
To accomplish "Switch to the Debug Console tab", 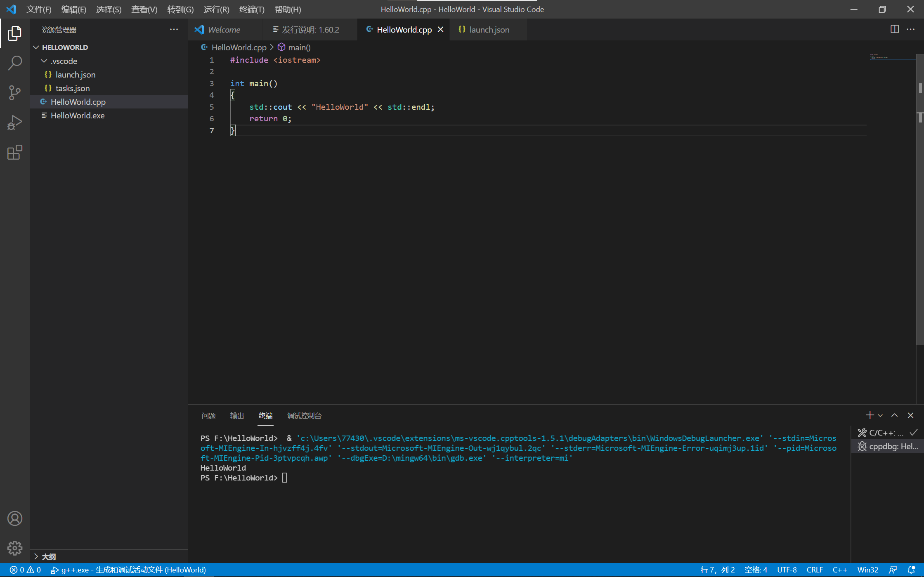I will click(305, 416).
